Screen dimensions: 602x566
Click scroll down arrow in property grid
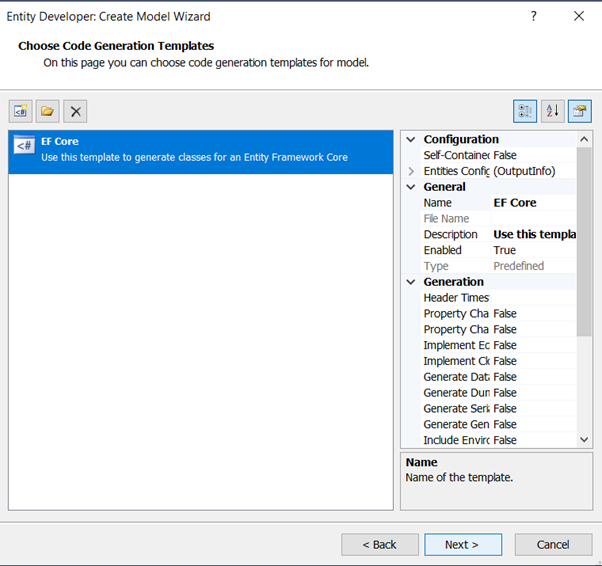pyautogui.click(x=584, y=440)
